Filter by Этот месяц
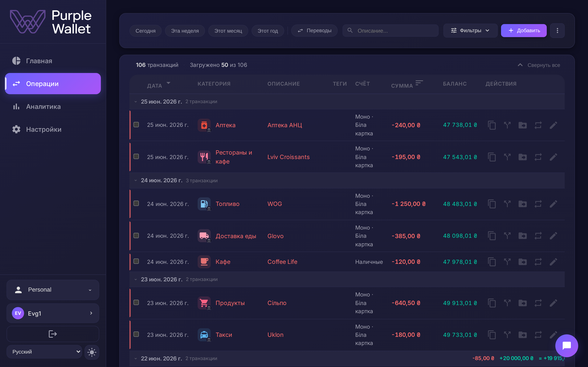The height and width of the screenshot is (367, 588). click(228, 31)
